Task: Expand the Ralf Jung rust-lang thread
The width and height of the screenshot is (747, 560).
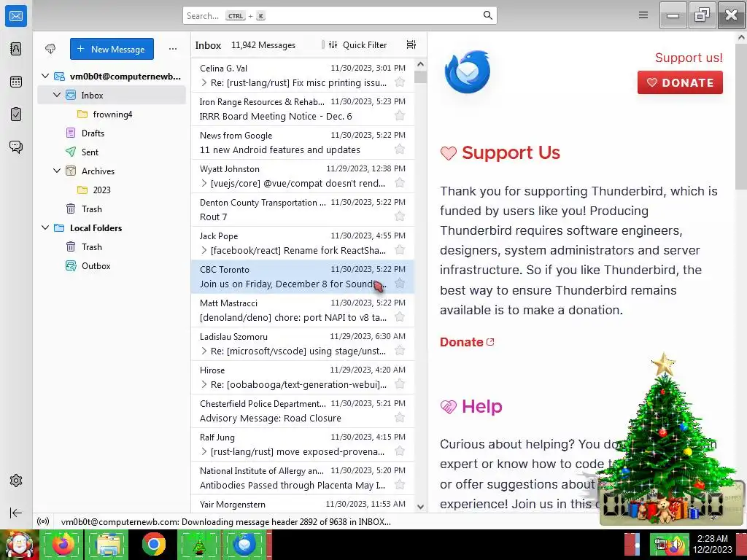Action: [204, 451]
